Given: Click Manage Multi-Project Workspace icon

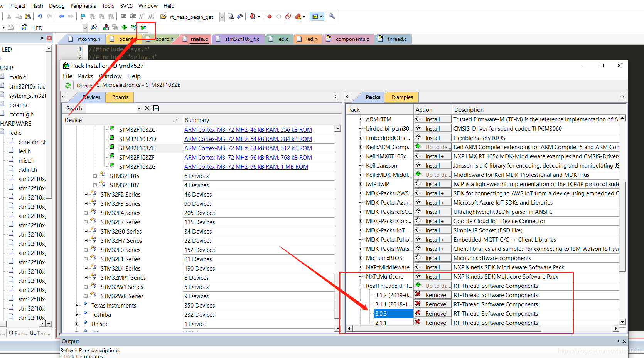Looking at the screenshot, I should (x=115, y=27).
